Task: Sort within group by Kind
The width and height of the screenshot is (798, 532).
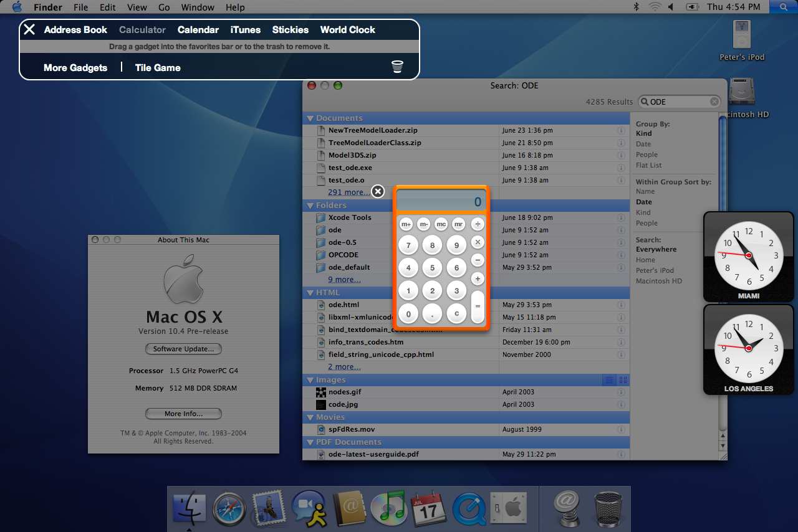Action: click(x=643, y=212)
